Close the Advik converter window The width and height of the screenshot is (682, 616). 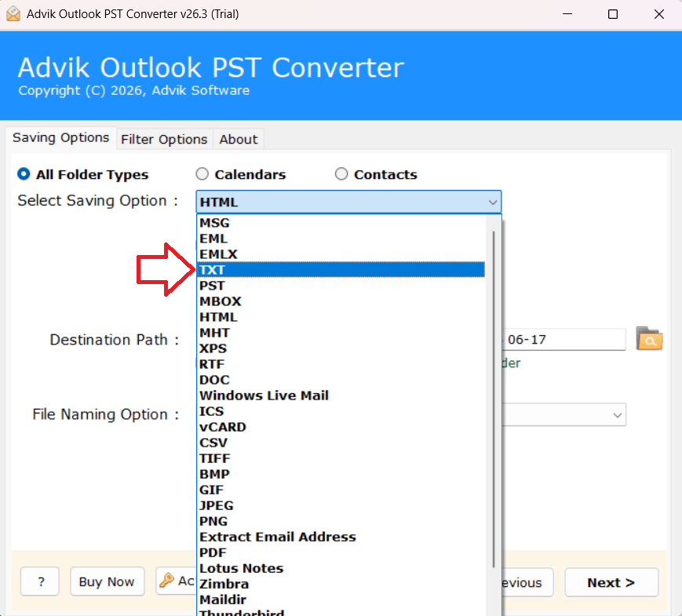659,14
